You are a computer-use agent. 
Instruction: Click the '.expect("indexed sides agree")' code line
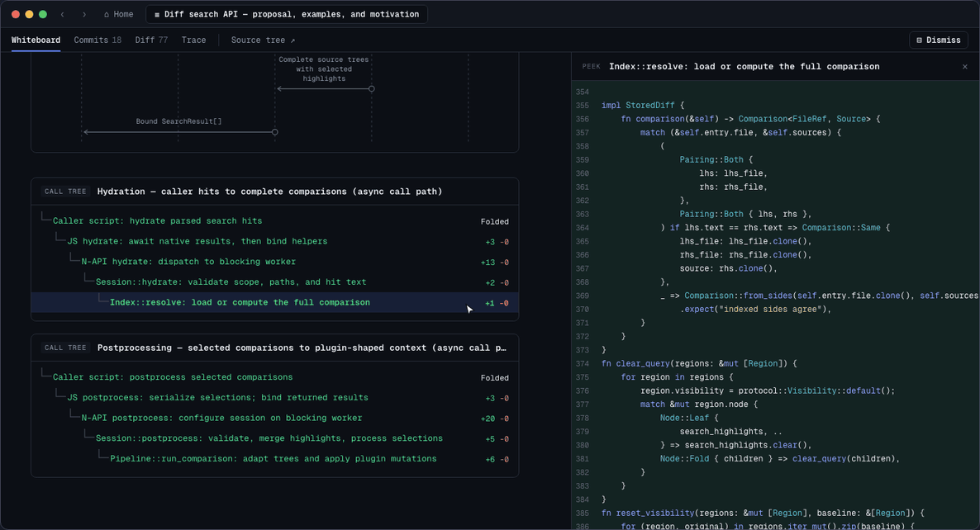click(x=755, y=309)
